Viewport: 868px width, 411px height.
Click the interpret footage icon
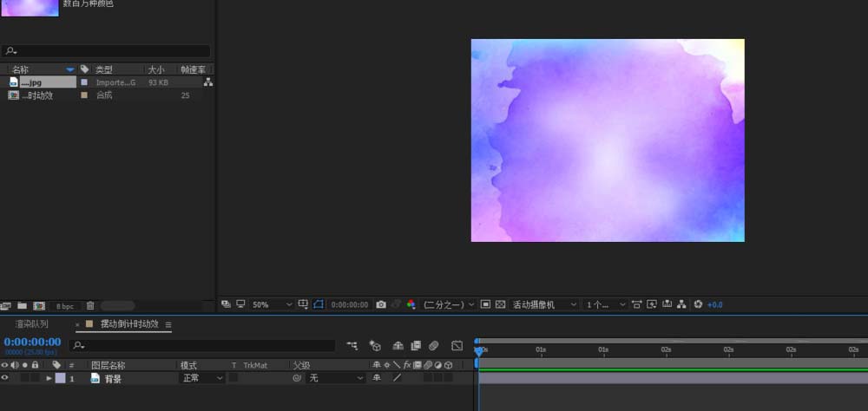click(5, 306)
